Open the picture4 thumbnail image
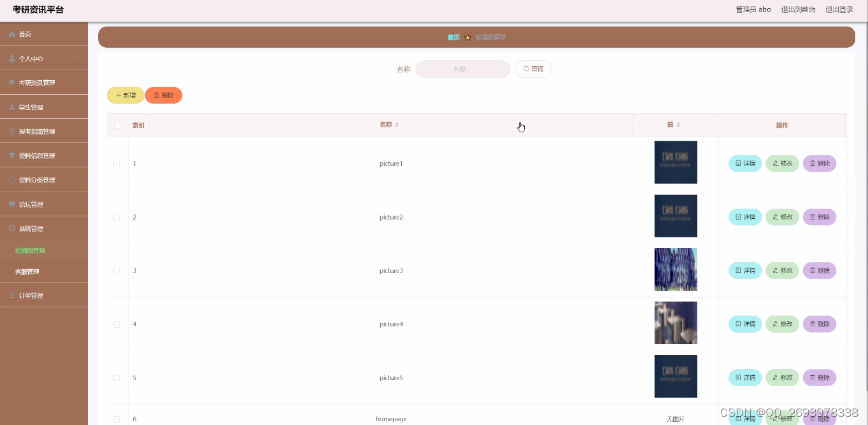The height and width of the screenshot is (425, 868). (676, 323)
